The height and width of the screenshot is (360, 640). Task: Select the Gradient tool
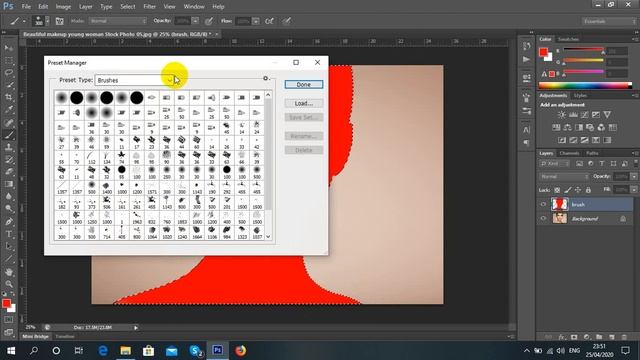[x=9, y=184]
